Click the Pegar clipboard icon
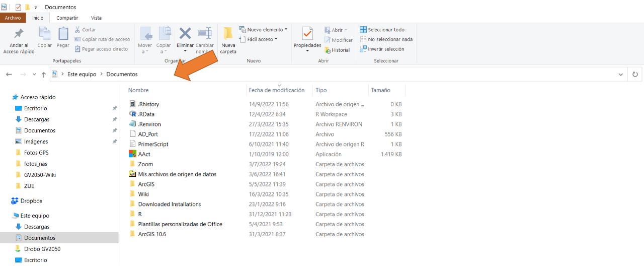Viewport: 644px width, 271px height. (x=63, y=34)
